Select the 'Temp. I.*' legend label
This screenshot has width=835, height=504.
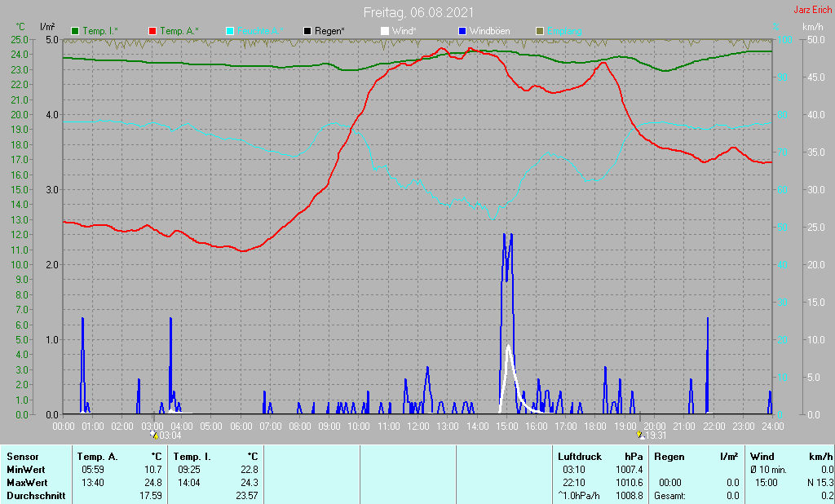[x=100, y=32]
